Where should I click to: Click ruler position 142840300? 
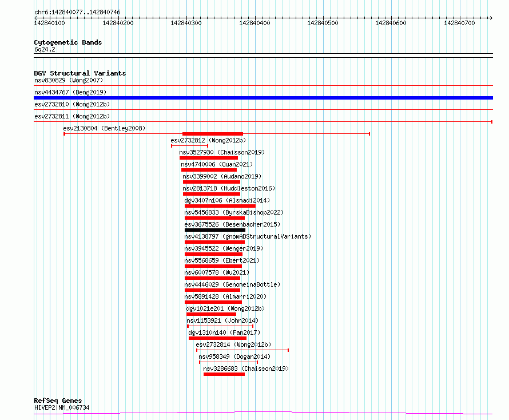coord(186,23)
